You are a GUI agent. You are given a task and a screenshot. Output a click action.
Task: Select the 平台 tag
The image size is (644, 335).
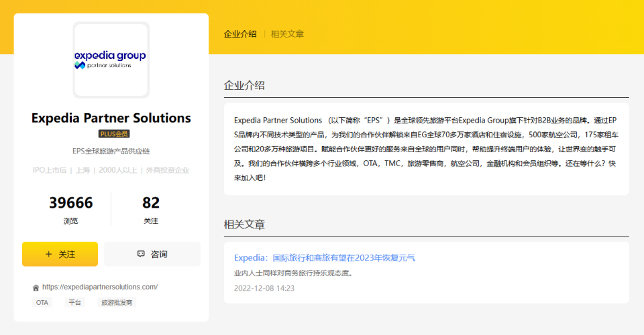coord(74,303)
